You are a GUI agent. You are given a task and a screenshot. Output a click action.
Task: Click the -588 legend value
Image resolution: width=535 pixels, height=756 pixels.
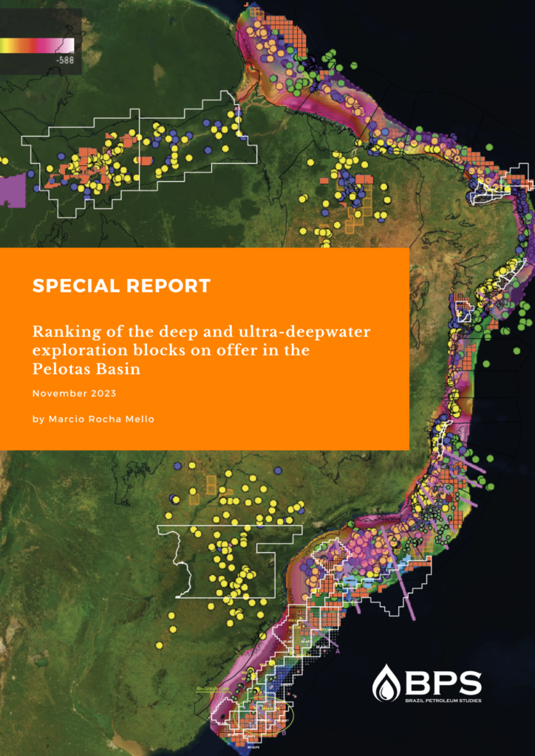(x=64, y=61)
